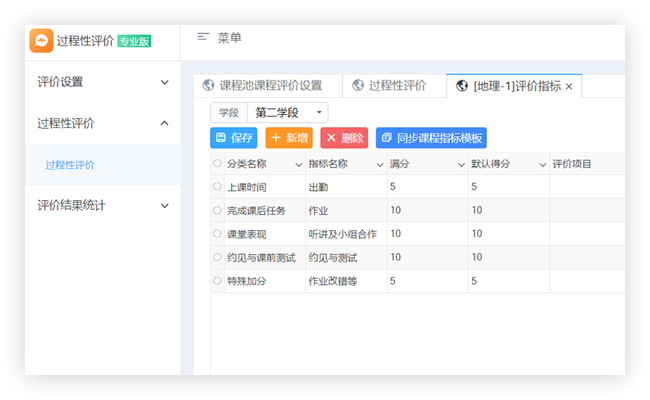The image size is (650, 400).
Task: Close the [地理-1]评价指标 tab
Action: click(569, 87)
